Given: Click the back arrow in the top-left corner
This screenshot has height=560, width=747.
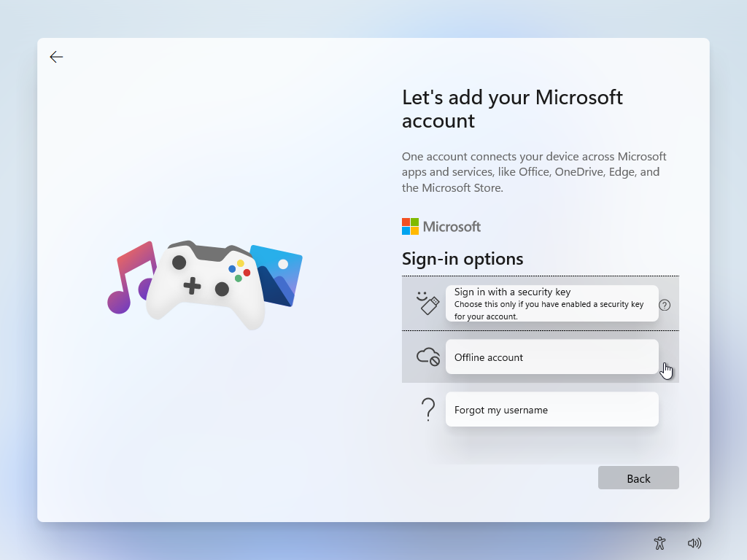Looking at the screenshot, I should coord(56,57).
